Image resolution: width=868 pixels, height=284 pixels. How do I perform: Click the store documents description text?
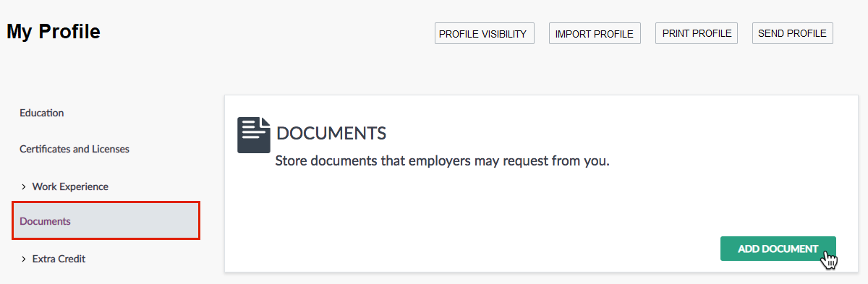443,160
